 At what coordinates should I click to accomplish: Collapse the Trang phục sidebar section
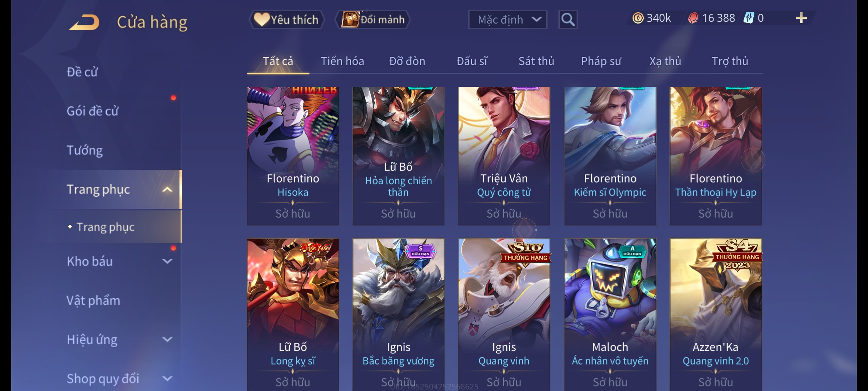click(x=167, y=189)
